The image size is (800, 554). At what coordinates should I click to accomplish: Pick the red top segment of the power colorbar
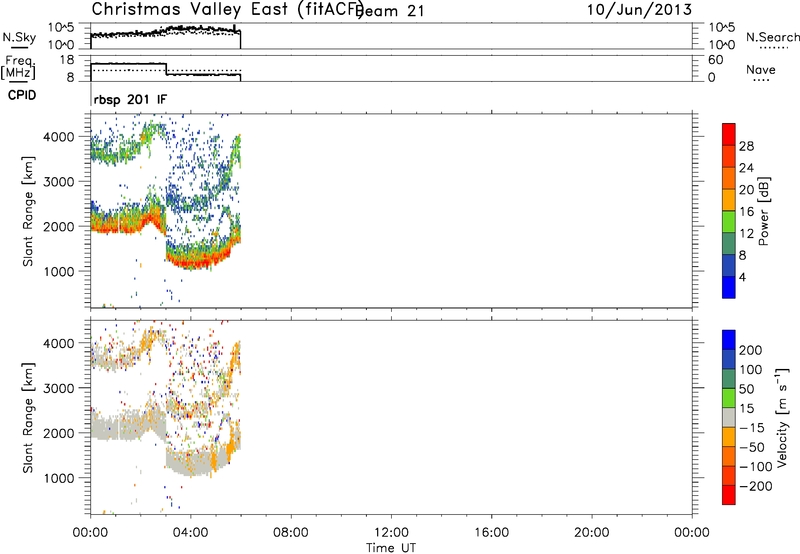click(x=729, y=134)
